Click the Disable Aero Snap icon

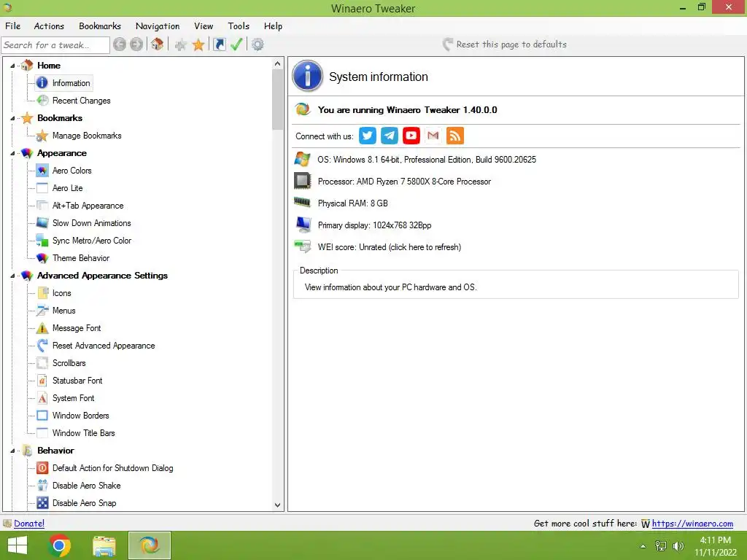pos(42,503)
